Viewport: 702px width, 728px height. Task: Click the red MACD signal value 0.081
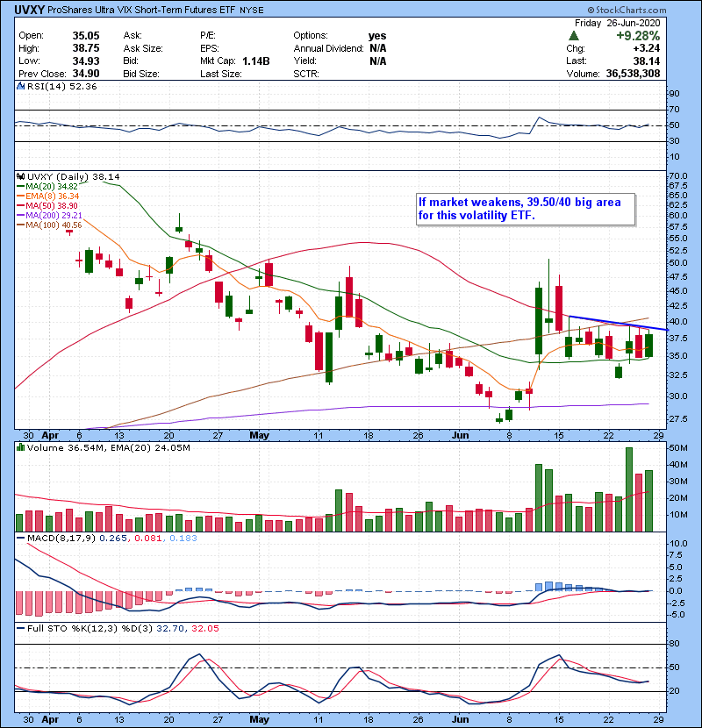(x=147, y=539)
